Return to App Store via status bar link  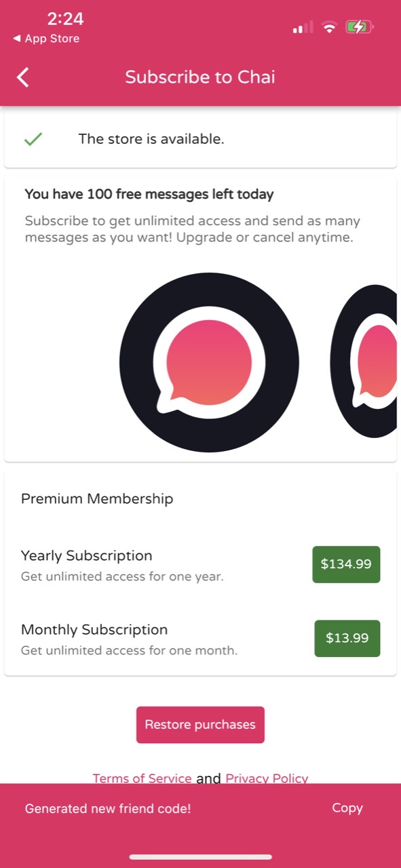[47, 39]
